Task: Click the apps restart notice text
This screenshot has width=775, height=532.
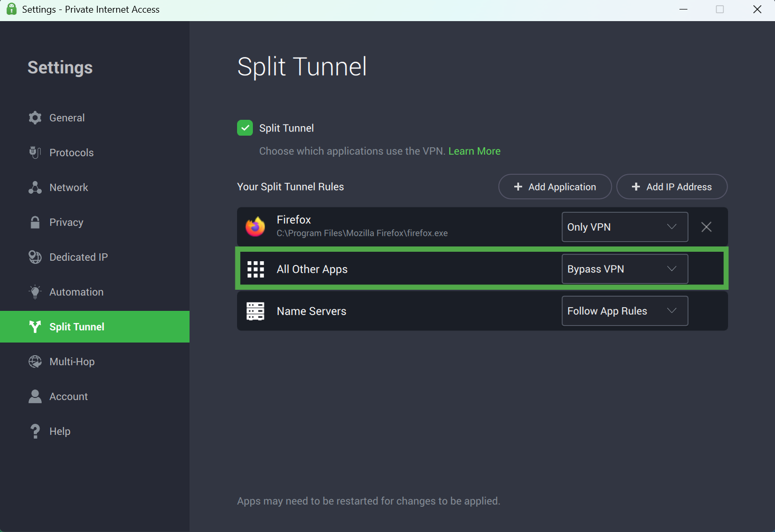Action: 368,501
